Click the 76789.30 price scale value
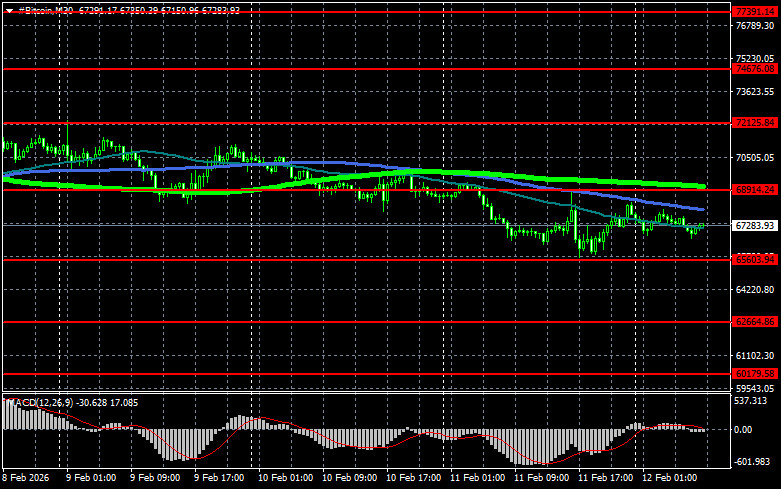781x489 pixels. pos(755,26)
